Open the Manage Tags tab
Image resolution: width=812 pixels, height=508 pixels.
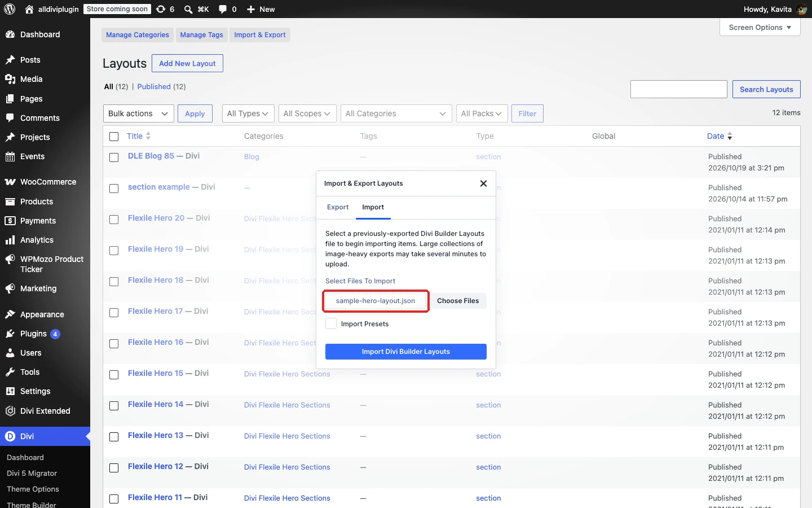coord(202,35)
